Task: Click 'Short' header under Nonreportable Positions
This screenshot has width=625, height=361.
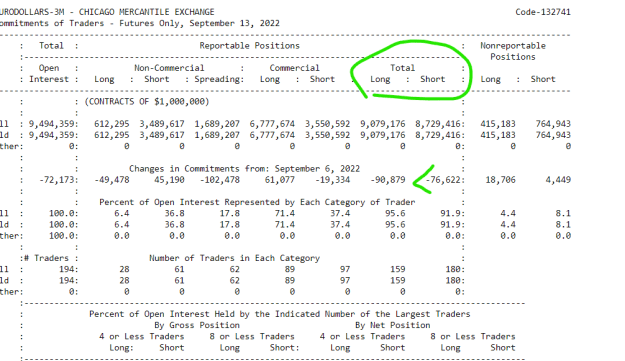Action: pos(543,79)
